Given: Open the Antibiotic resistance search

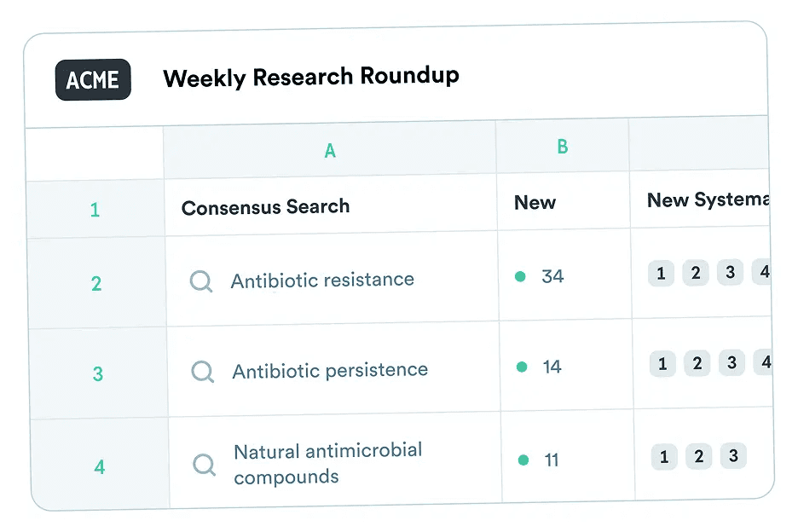Looking at the screenshot, I should (x=322, y=280).
